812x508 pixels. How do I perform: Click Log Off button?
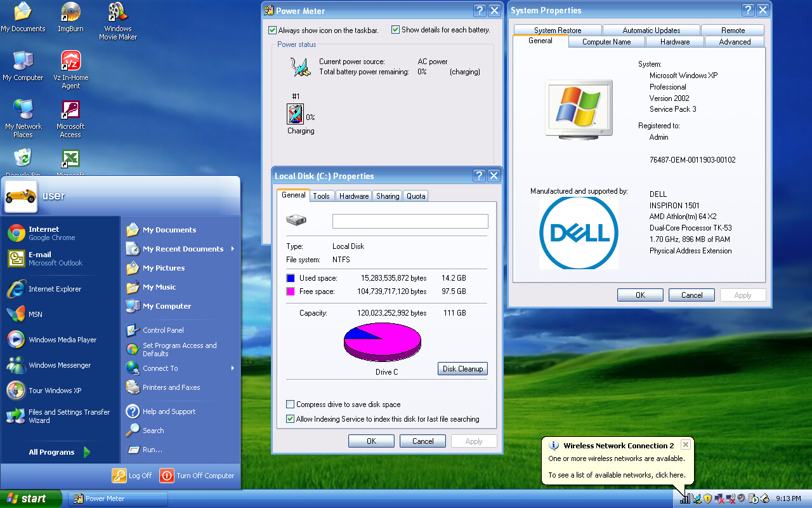coord(132,476)
